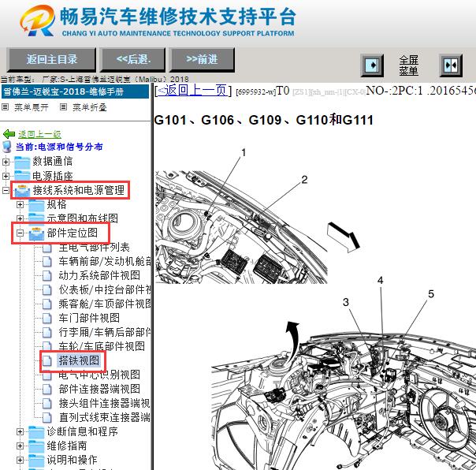This screenshot has height=470, width=476.
Task: Select the 数据通信 tree item
Action: (53, 161)
